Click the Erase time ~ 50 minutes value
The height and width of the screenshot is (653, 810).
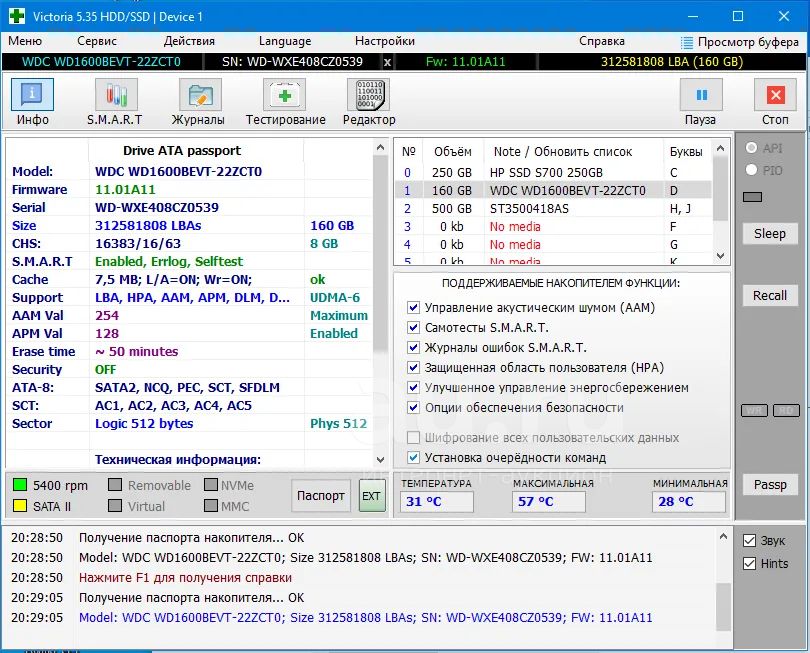tap(137, 352)
